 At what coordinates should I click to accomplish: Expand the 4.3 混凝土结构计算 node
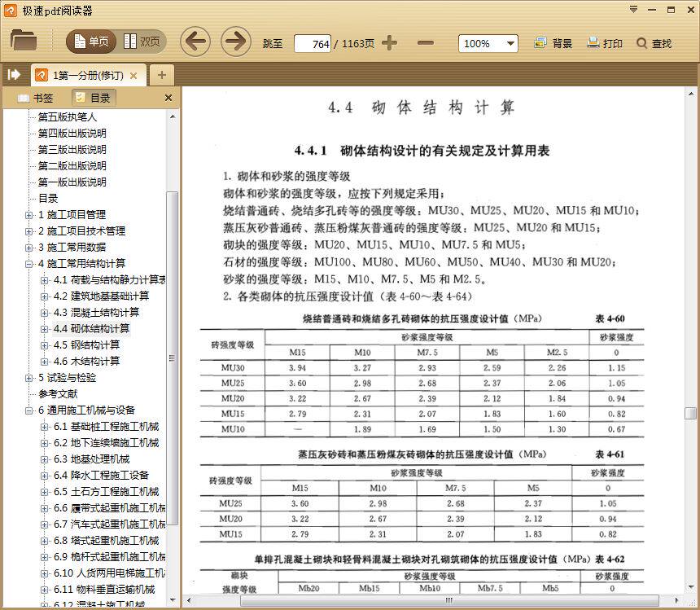44,313
